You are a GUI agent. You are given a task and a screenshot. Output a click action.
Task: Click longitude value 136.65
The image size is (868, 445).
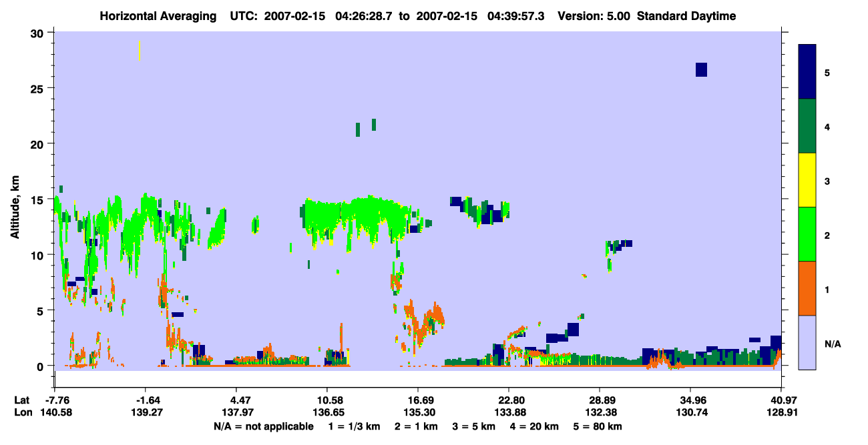pyautogui.click(x=327, y=412)
